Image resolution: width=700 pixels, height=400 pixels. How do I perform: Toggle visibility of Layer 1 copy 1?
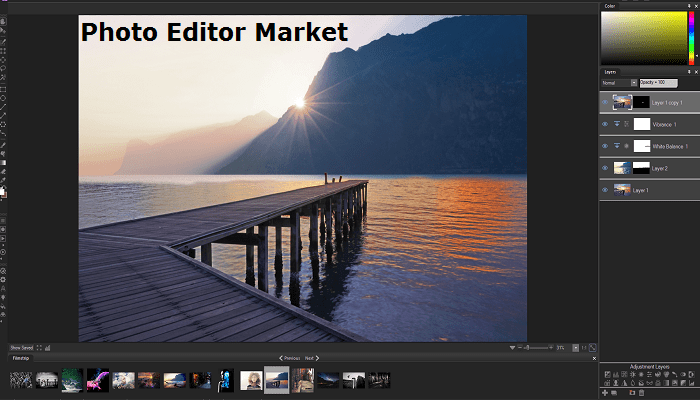[605, 102]
